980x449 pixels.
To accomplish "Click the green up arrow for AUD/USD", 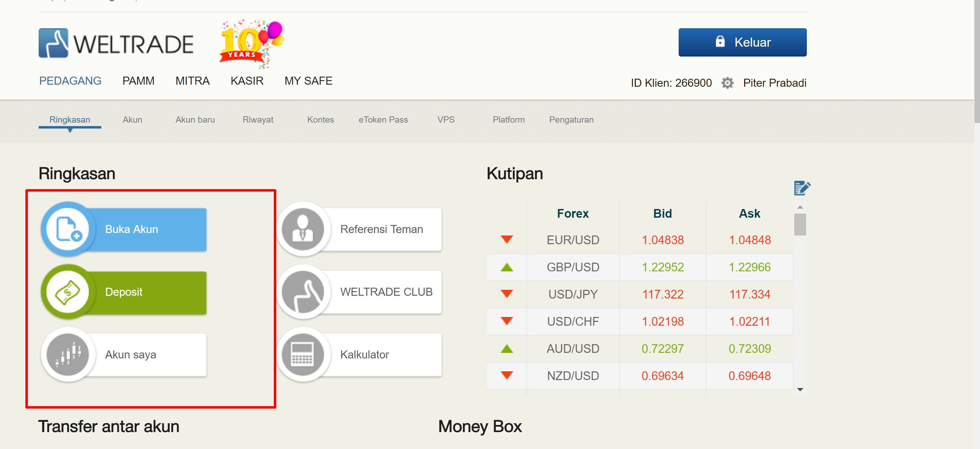I will [x=507, y=349].
